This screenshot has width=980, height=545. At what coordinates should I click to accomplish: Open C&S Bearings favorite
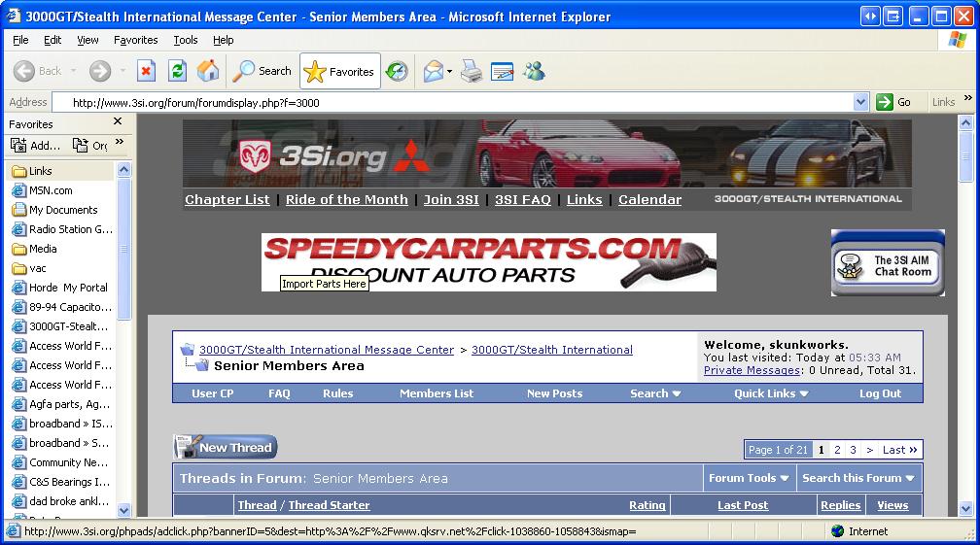pyautogui.click(x=61, y=482)
